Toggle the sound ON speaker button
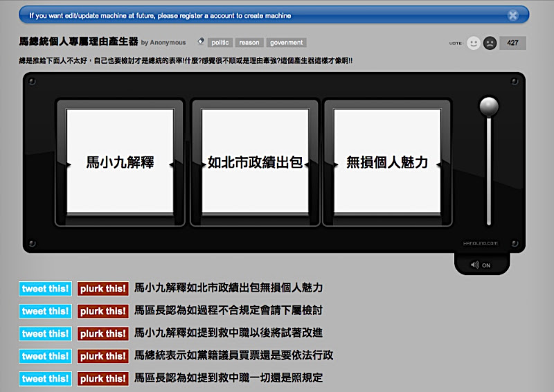This screenshot has width=554, height=392. (481, 265)
